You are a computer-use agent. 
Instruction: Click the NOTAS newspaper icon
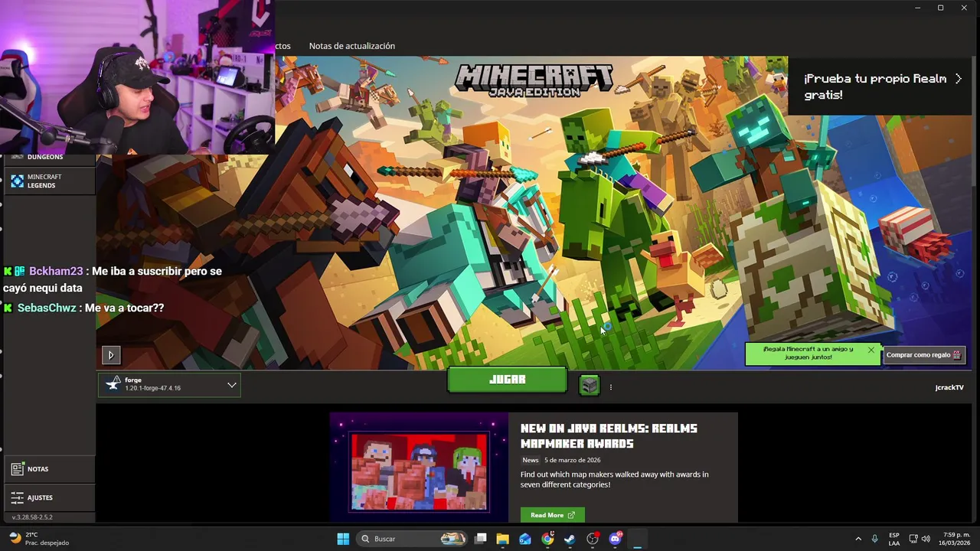pyautogui.click(x=18, y=469)
